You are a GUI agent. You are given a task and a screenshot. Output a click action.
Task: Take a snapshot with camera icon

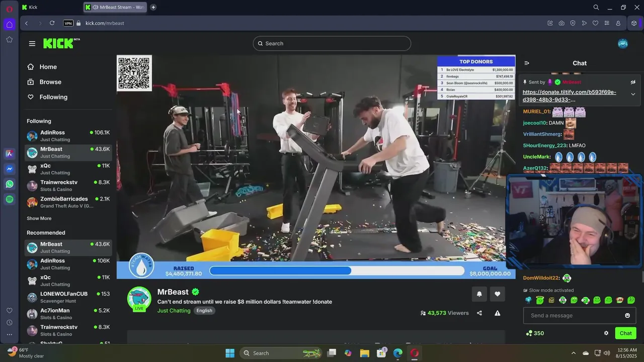pos(561,23)
